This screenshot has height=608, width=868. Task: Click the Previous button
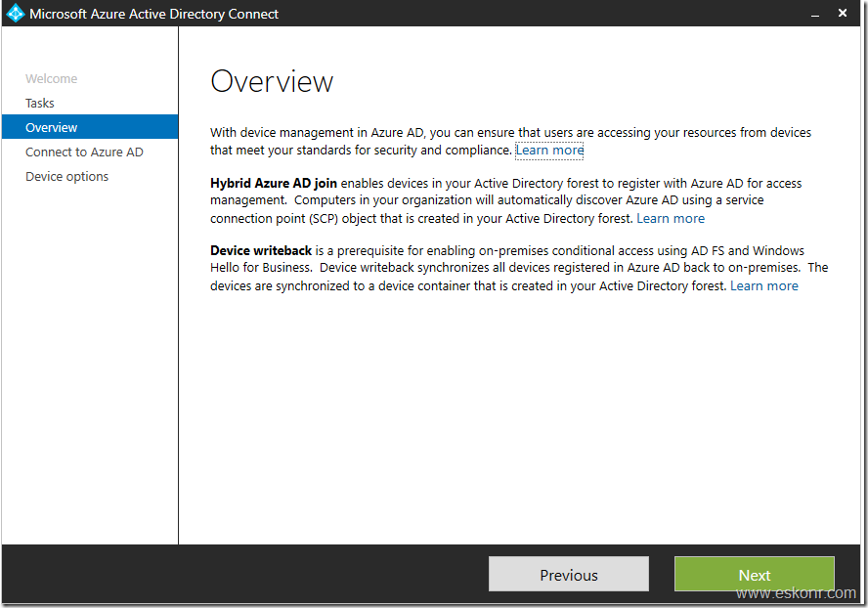tap(569, 574)
